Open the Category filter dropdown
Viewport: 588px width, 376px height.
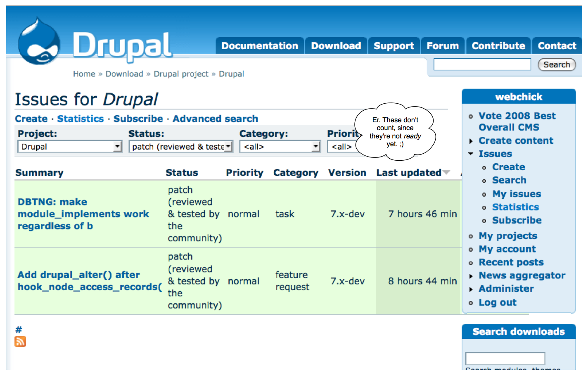tap(280, 147)
